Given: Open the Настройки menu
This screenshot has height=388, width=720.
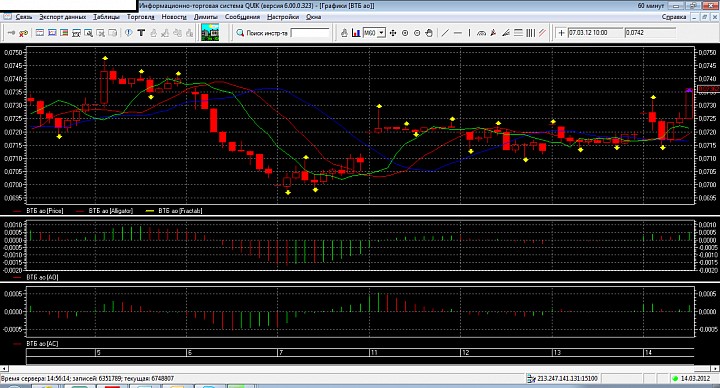Looking at the screenshot, I should click(x=282, y=17).
